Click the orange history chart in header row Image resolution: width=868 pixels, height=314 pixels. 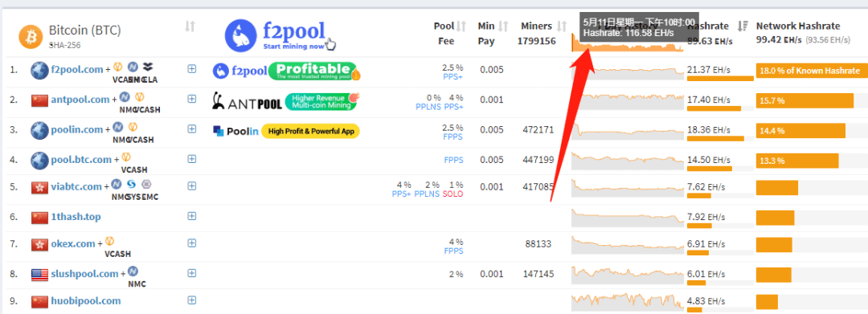coord(628,43)
